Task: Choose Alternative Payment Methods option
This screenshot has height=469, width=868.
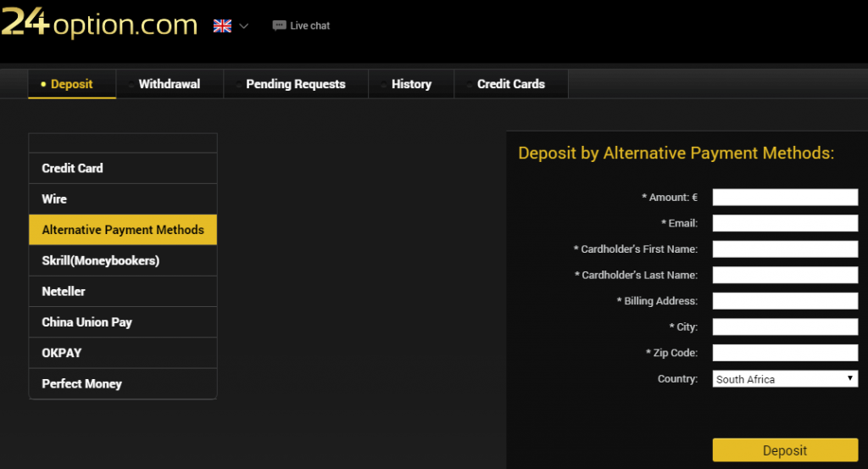Action: [x=123, y=230]
